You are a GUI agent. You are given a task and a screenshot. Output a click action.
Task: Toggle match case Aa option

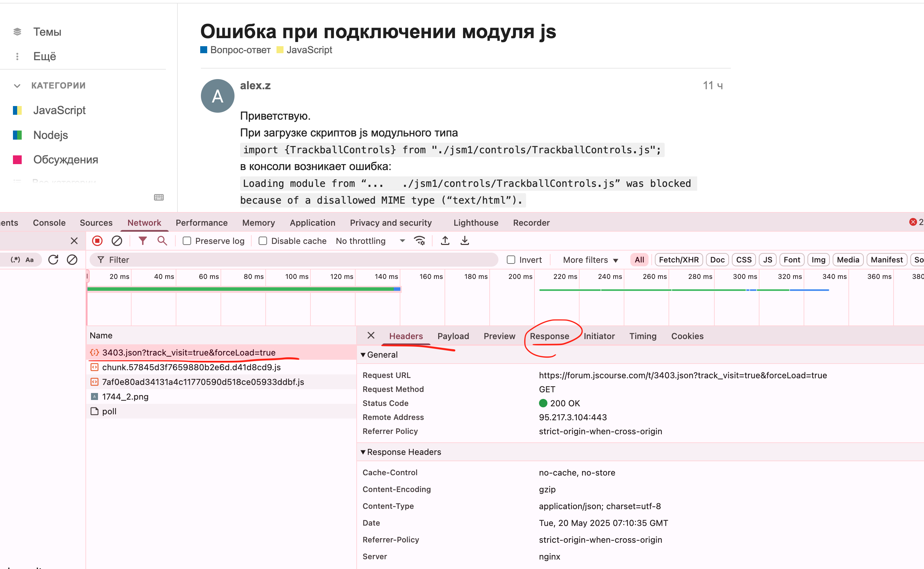click(x=29, y=260)
